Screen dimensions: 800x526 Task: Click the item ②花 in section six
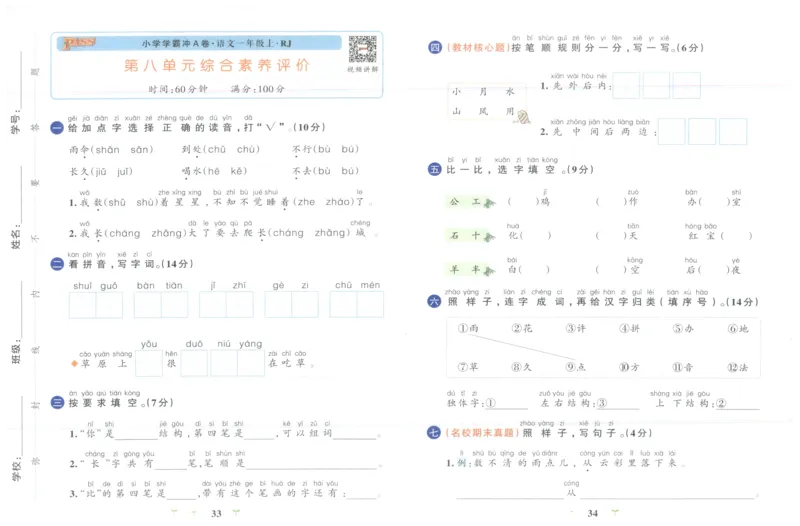tap(522, 328)
